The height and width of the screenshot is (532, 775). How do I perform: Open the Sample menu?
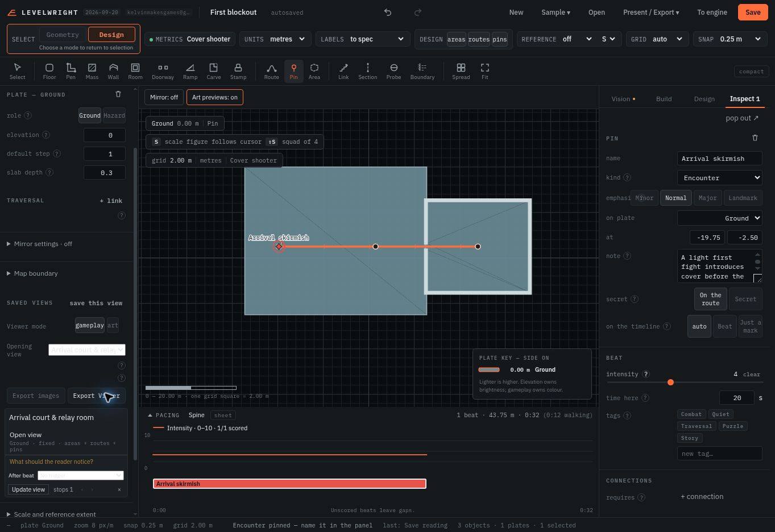pos(556,12)
